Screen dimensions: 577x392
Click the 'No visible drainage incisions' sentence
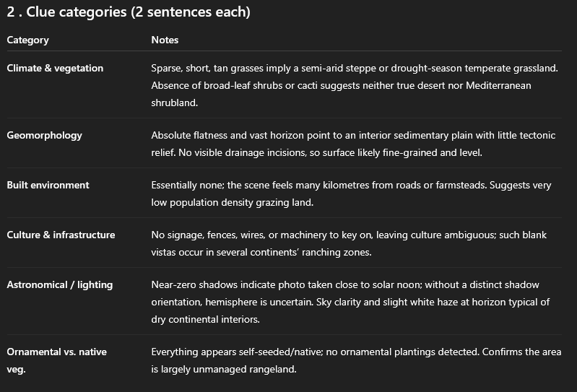pyautogui.click(x=330, y=152)
